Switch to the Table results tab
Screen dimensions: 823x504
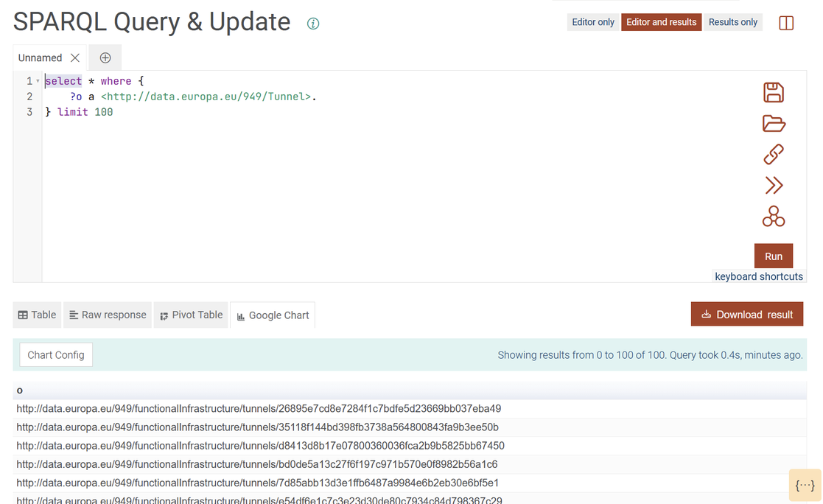(37, 315)
